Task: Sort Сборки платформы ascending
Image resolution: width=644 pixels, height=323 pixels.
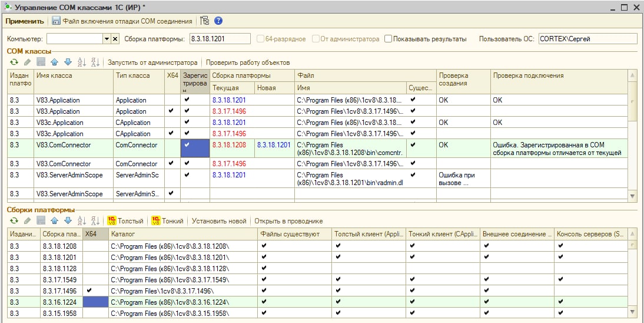Action: pos(82,221)
